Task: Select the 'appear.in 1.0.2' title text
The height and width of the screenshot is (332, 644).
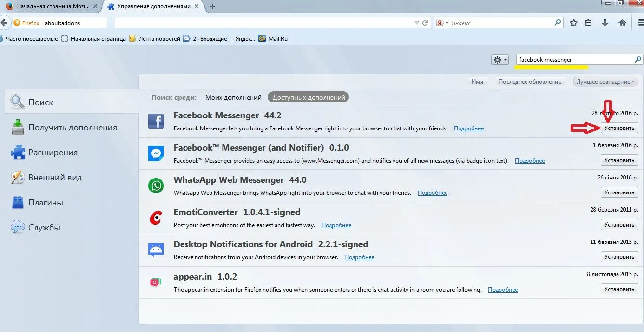Action: pyautogui.click(x=205, y=277)
